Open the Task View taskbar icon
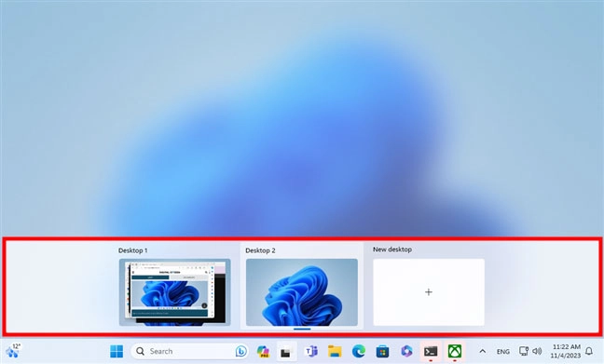This screenshot has width=604, height=364. click(x=285, y=352)
